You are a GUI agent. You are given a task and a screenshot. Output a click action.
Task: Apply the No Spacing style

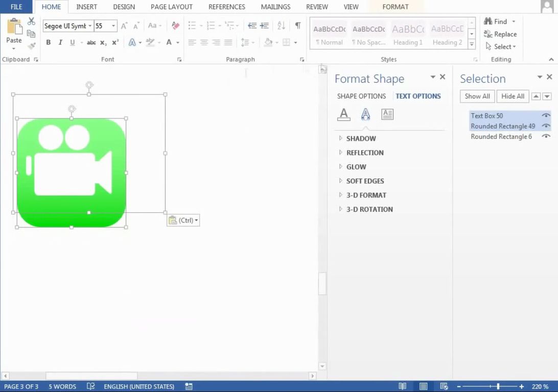(369, 35)
